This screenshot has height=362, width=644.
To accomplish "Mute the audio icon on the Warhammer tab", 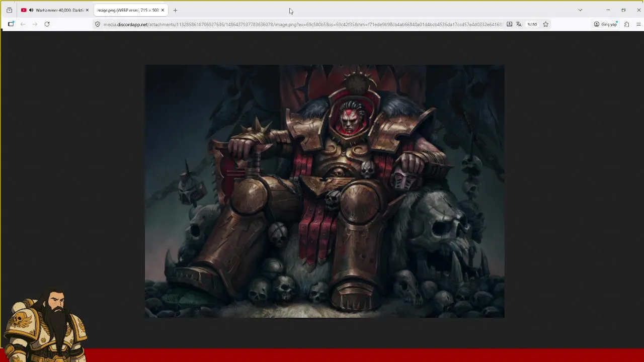I will pos(31,10).
